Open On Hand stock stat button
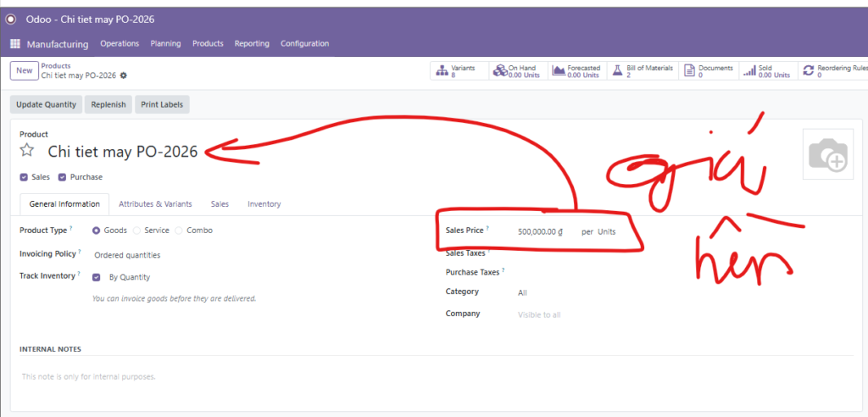The height and width of the screenshot is (417, 868). click(x=515, y=71)
